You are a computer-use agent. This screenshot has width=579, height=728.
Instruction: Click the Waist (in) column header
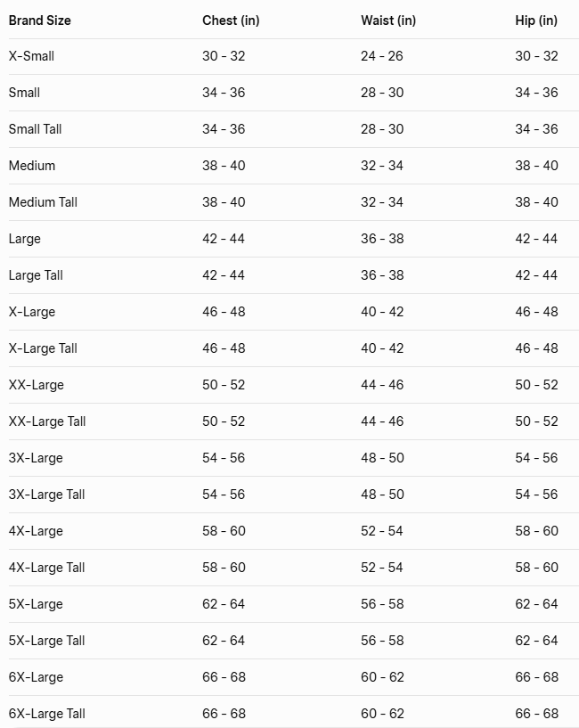click(388, 20)
